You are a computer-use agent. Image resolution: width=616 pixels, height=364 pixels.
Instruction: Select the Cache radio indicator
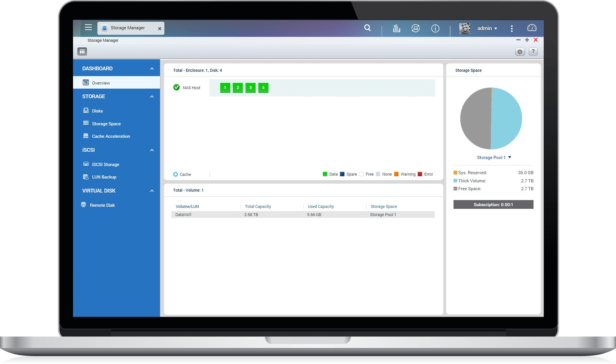(176, 175)
